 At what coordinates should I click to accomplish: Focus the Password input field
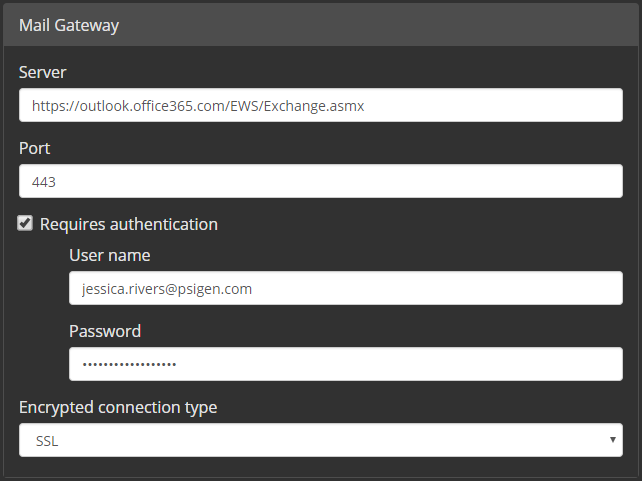(x=346, y=364)
